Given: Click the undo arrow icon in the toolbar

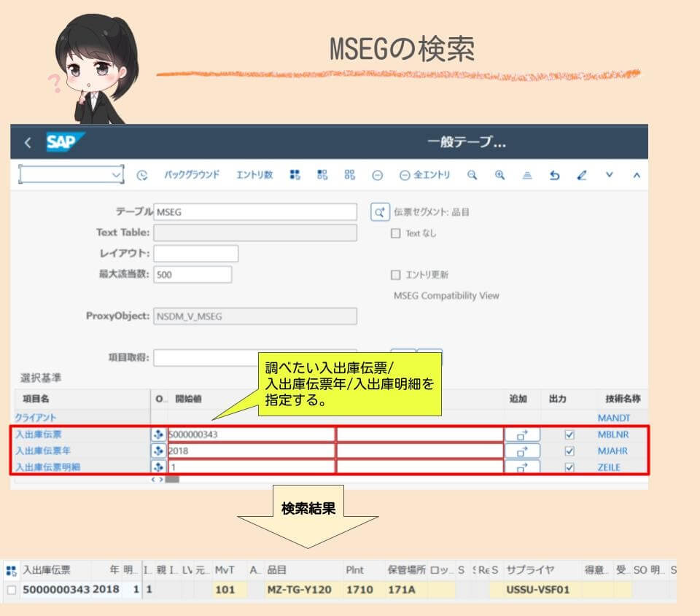Looking at the screenshot, I should pyautogui.click(x=554, y=174).
